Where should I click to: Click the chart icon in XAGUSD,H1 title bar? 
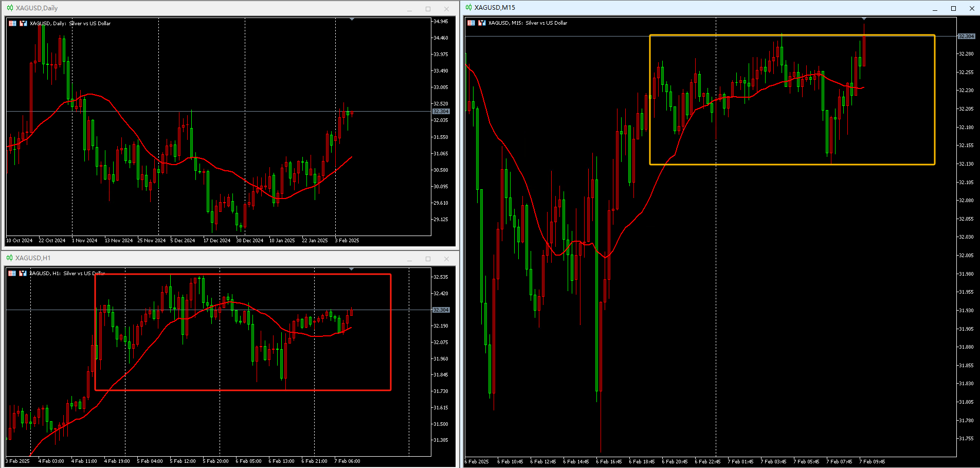pyautogui.click(x=10, y=258)
